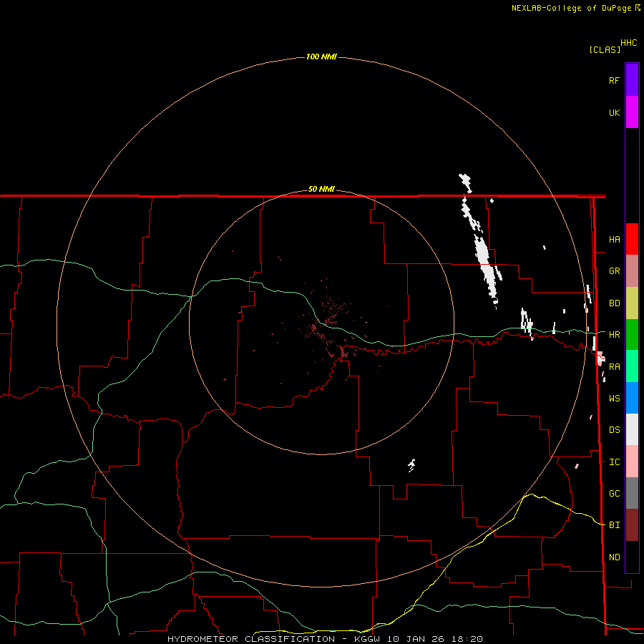Click the 'BI' legend label
The width and height of the screenshot is (644, 644).
point(614,525)
